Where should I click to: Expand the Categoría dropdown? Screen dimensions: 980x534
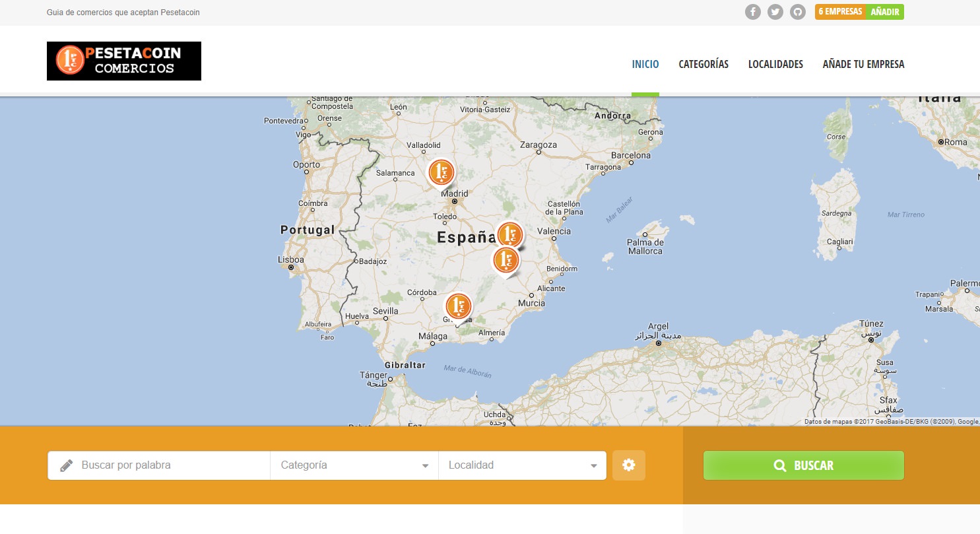click(x=354, y=465)
